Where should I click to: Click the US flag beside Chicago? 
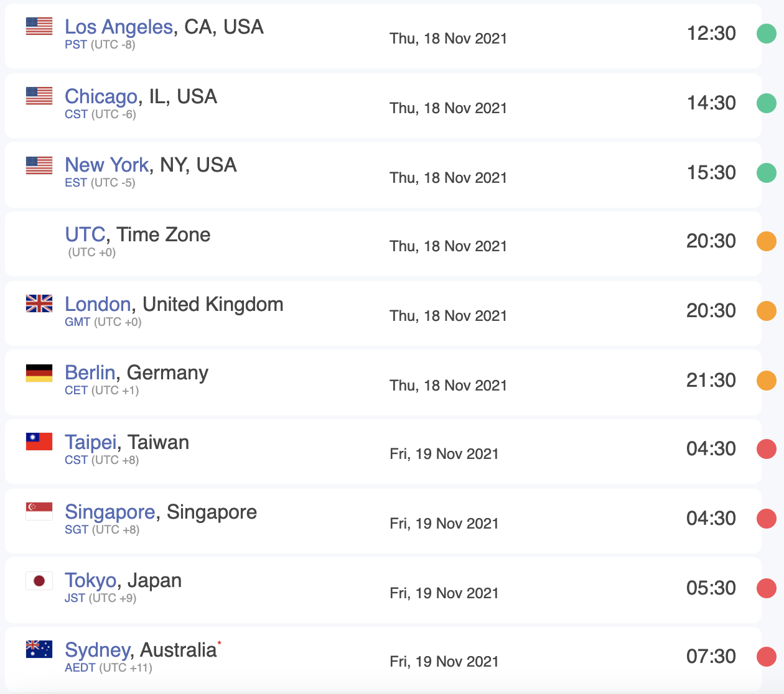click(x=39, y=96)
